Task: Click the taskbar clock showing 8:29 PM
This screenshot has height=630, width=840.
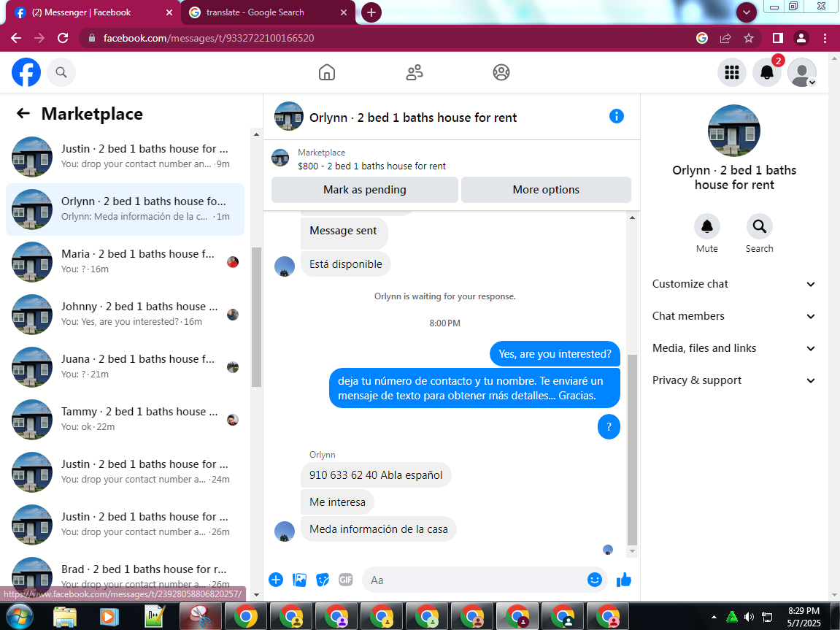Action: [804, 617]
